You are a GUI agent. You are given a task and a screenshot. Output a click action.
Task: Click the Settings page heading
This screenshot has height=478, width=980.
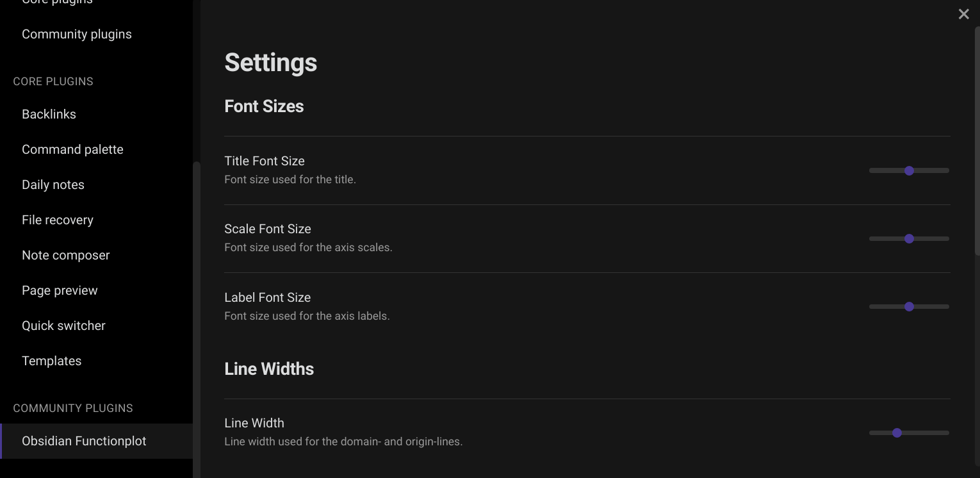(x=270, y=62)
